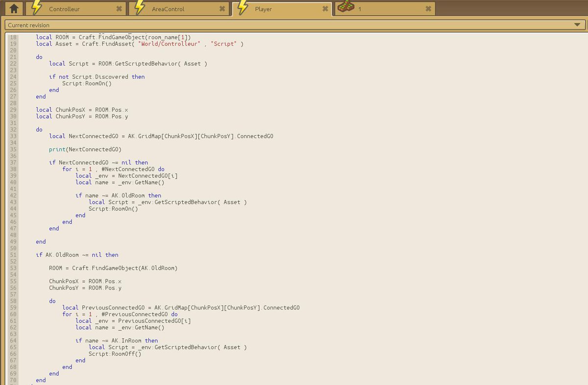
Task: Click the "World/Controlleur" string in the code
Action: click(x=170, y=44)
